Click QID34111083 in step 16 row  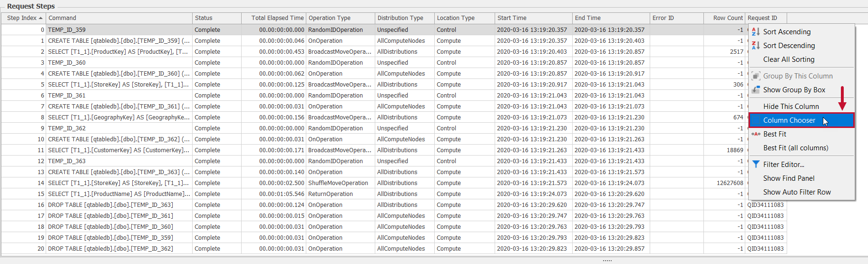click(766, 205)
